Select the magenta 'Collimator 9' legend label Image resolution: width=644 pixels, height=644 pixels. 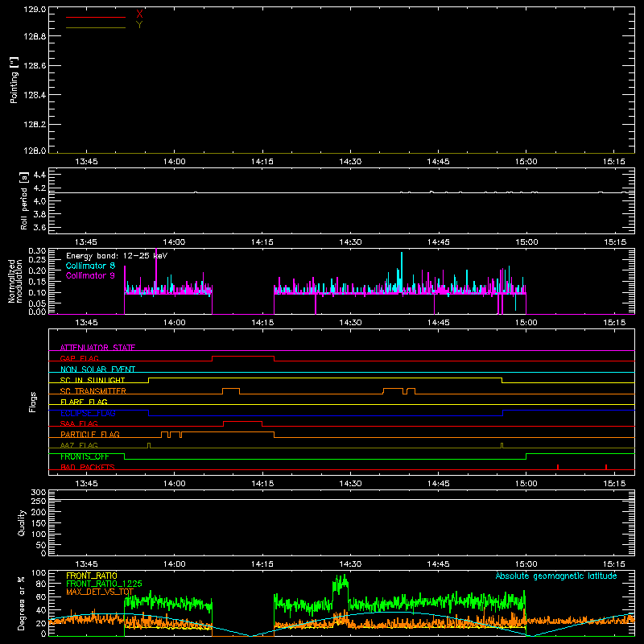(90, 275)
